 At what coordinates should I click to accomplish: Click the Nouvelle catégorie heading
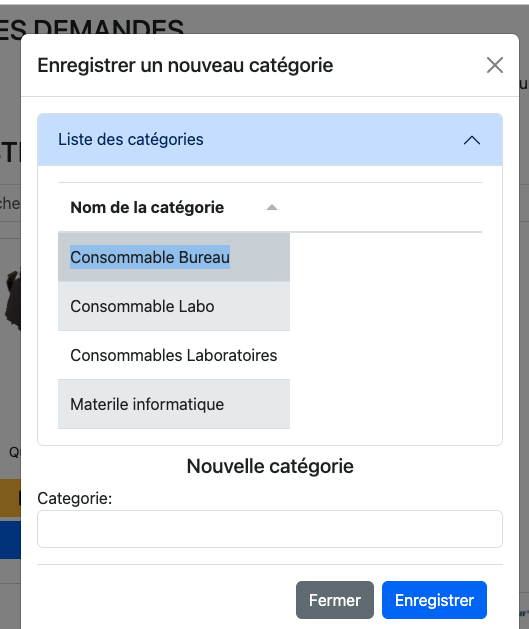pos(270,466)
